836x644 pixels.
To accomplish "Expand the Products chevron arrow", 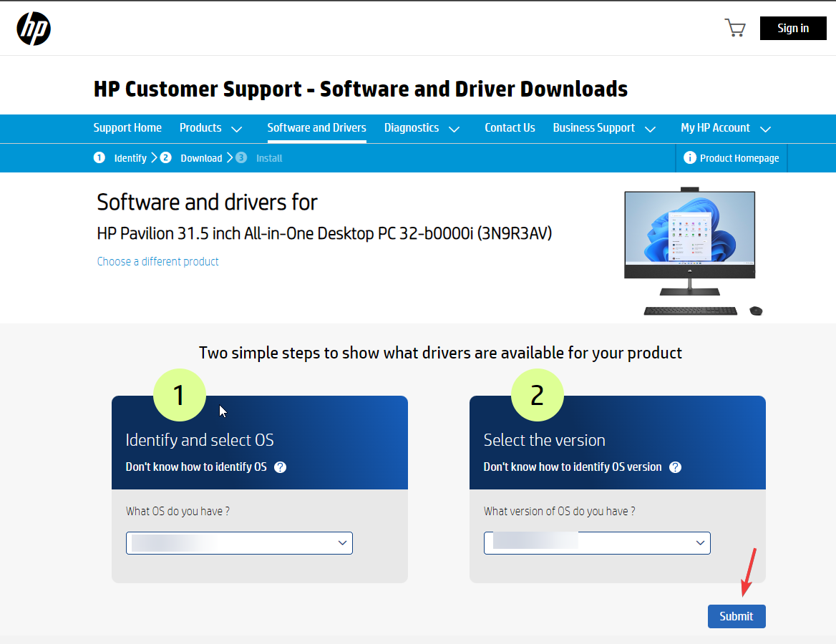I will (237, 129).
